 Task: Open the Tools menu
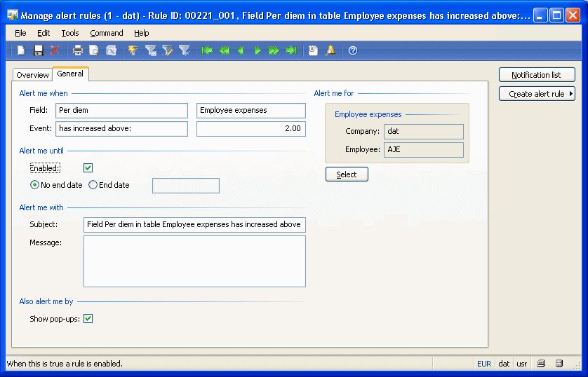(x=70, y=33)
